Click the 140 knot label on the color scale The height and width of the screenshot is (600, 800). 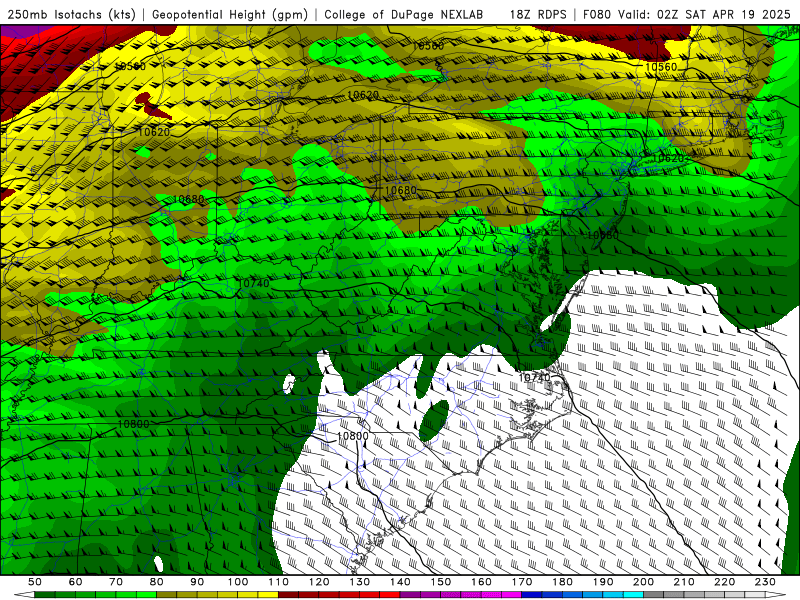click(x=401, y=582)
